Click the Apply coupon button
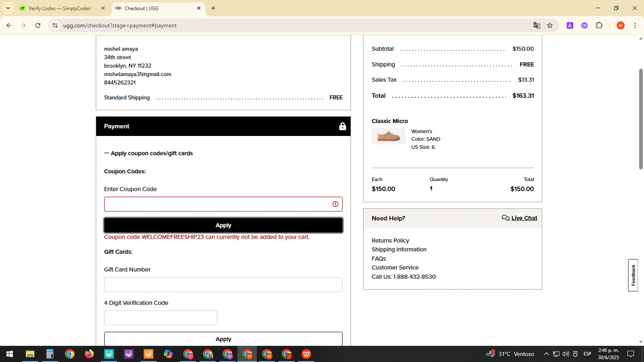Screen dimensions: 644x362 223,225
